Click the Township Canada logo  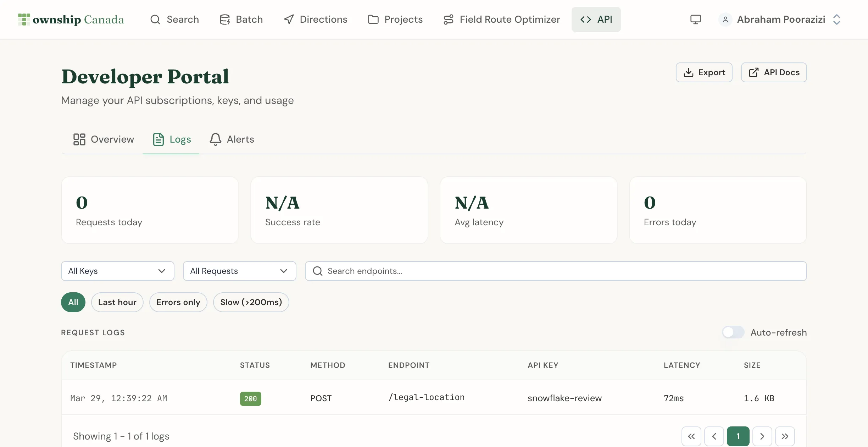click(71, 20)
